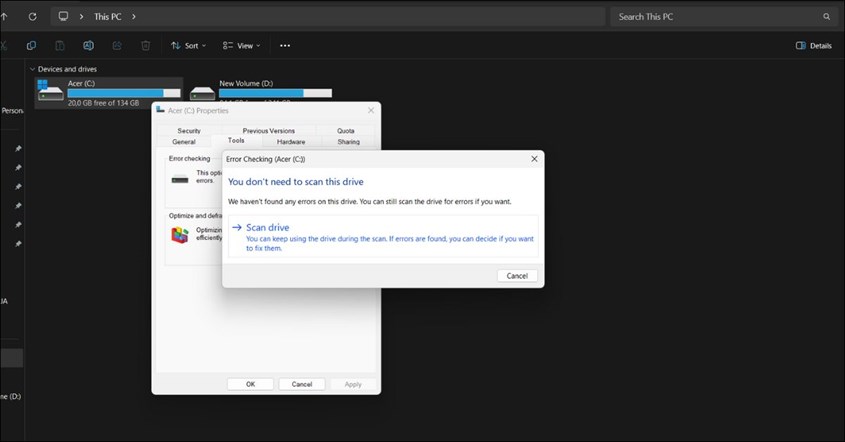Image resolution: width=845 pixels, height=442 pixels.
Task: Click the '20,0 GB free of 134 GB' text
Action: coord(103,103)
